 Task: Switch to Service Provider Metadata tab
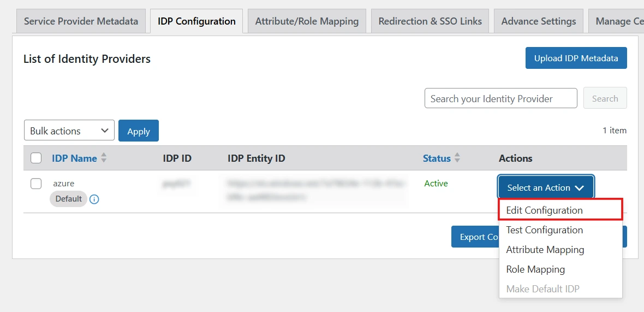(x=81, y=21)
